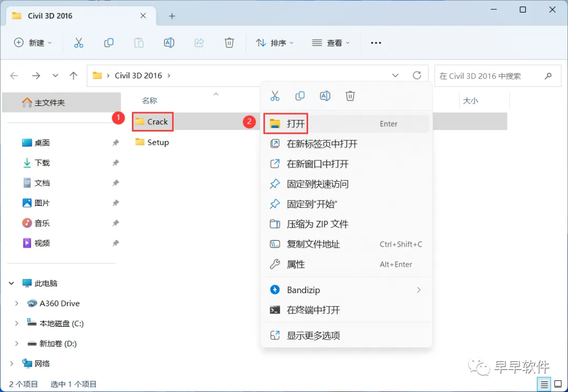Expand the A360 Drive tree node
Viewport: 568px width, 392px height.
pyautogui.click(x=16, y=303)
